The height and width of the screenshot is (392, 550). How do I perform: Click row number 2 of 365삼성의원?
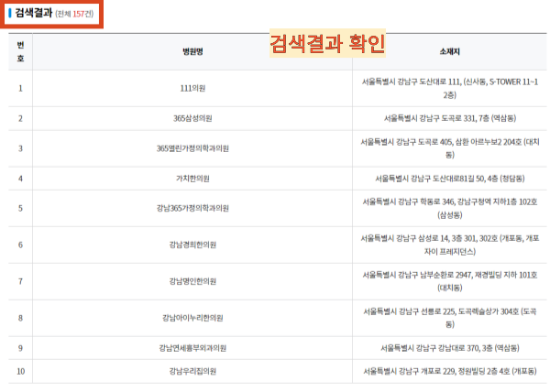pyautogui.click(x=20, y=118)
